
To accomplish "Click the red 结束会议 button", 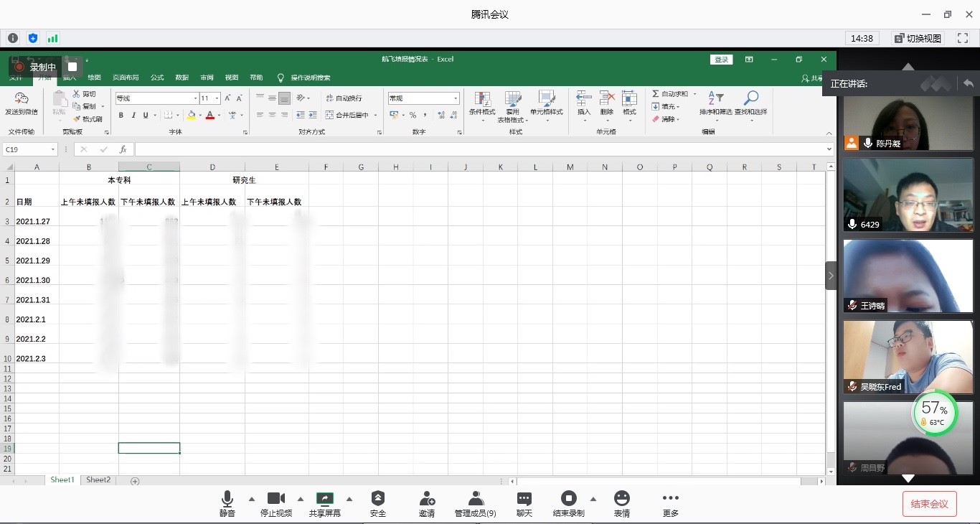I will 929,504.
